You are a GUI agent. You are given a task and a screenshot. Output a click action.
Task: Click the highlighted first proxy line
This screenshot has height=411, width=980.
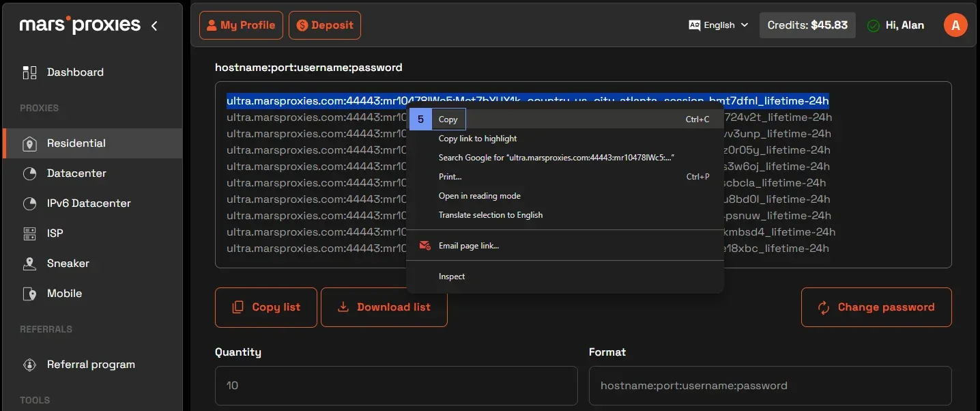528,101
